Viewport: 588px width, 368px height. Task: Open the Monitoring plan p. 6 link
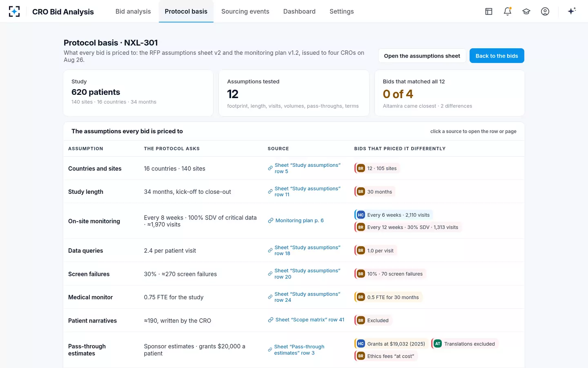pyautogui.click(x=296, y=221)
